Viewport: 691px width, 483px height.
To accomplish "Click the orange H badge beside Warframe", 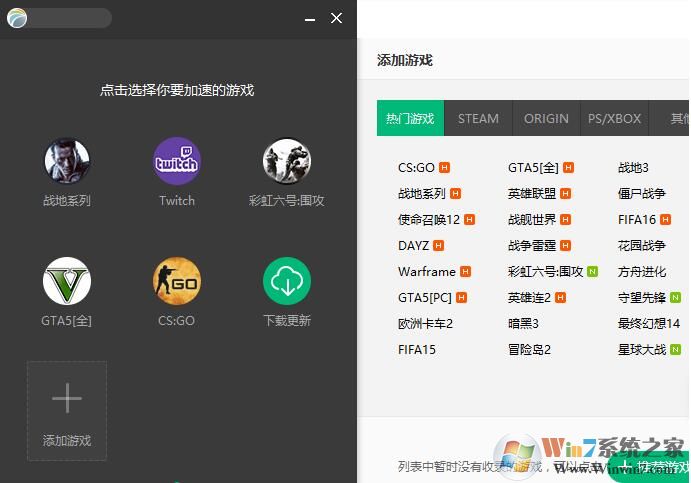I will [465, 271].
